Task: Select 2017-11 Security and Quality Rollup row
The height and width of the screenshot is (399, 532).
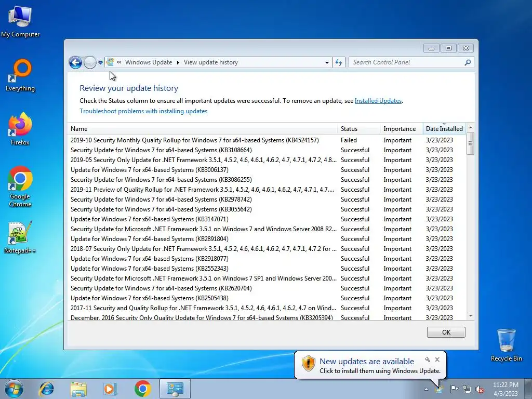Action: pos(267,308)
